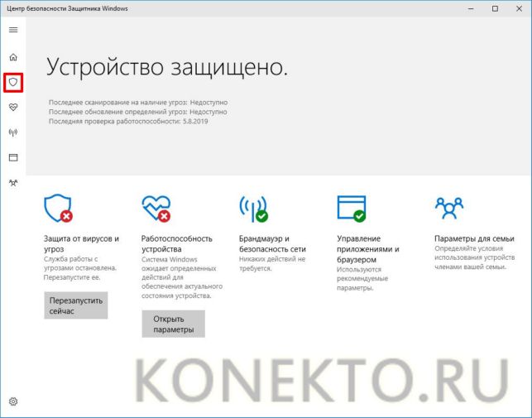Viewport: 532px width, 418px height.
Task: Click large antenna icon with green check
Action: [x=253, y=209]
